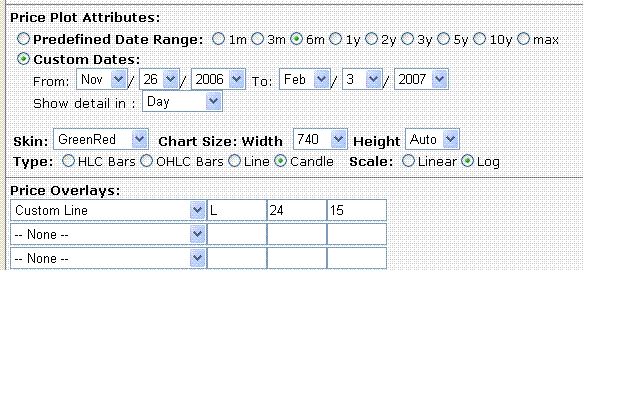Open the chart Width dropdown showing 740

pos(320,139)
